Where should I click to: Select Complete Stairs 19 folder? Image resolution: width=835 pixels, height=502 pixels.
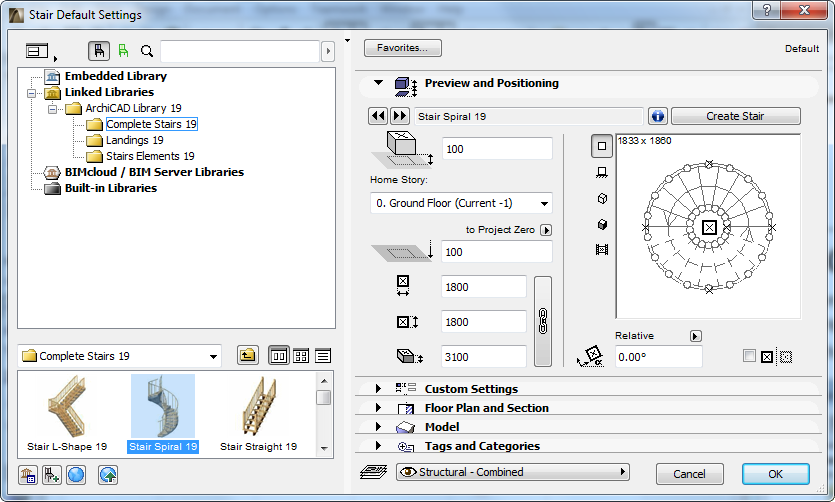(x=151, y=124)
